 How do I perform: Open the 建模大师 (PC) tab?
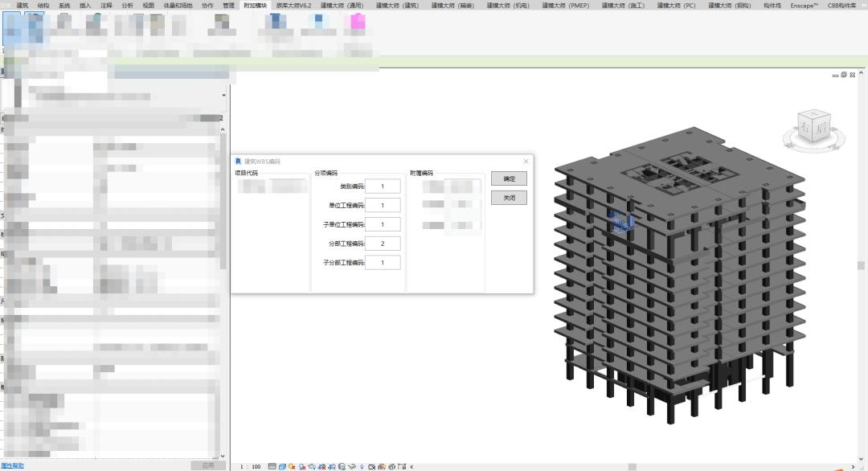677,5
